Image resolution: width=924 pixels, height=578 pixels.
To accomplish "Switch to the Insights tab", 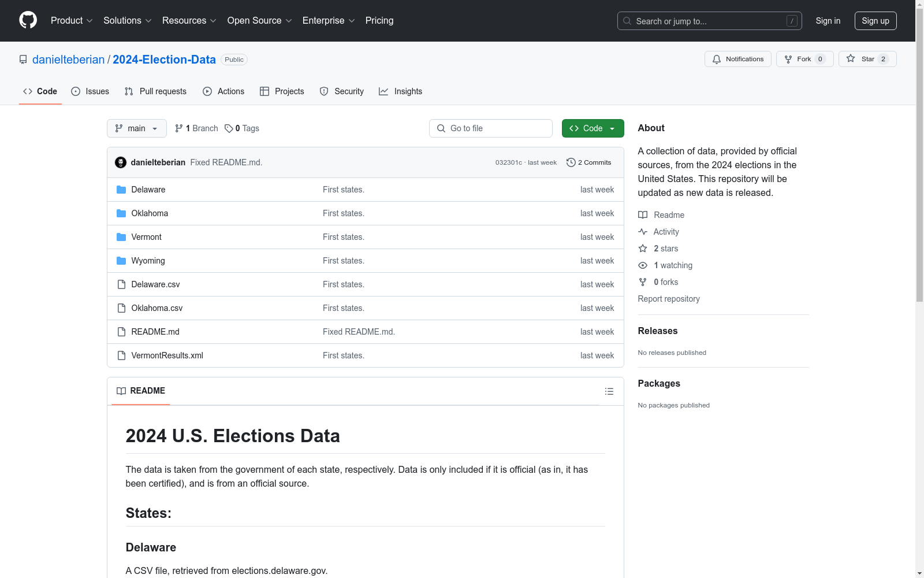I will pyautogui.click(x=401, y=91).
